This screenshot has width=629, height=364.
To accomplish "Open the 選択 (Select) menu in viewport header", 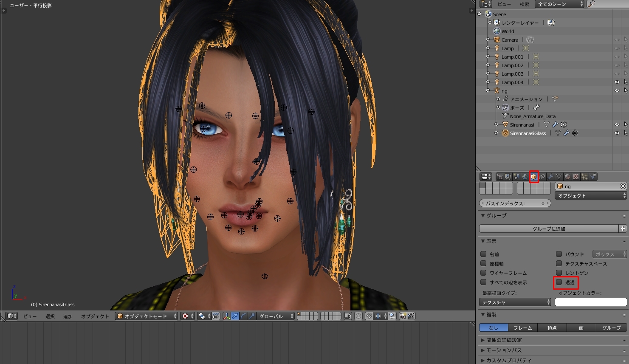I will click(50, 316).
